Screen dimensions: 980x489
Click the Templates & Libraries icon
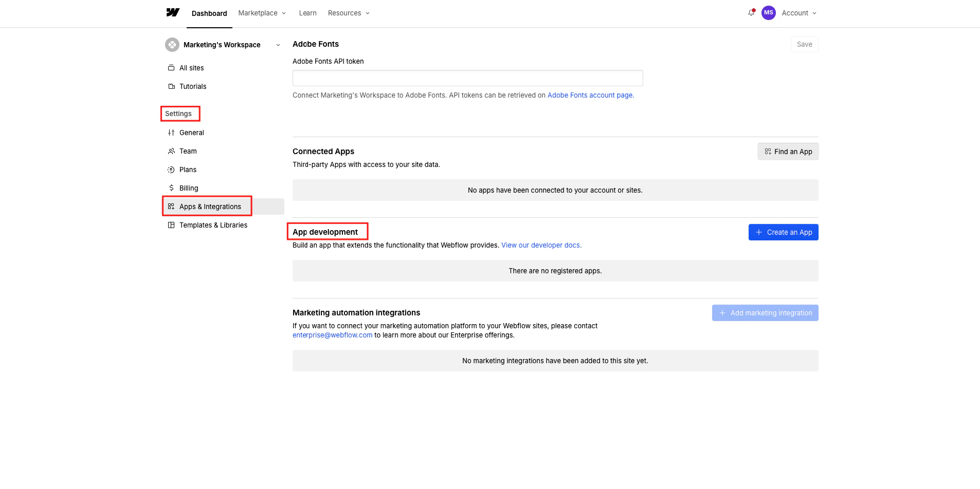pos(171,225)
